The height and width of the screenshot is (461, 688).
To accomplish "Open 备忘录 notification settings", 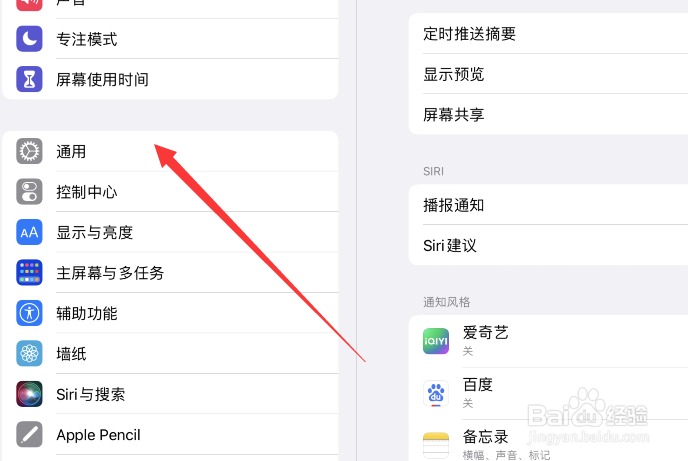I will click(548, 441).
